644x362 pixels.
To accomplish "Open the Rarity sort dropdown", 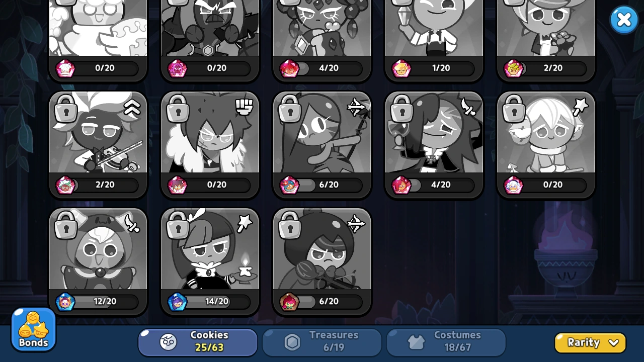I will click(x=590, y=343).
